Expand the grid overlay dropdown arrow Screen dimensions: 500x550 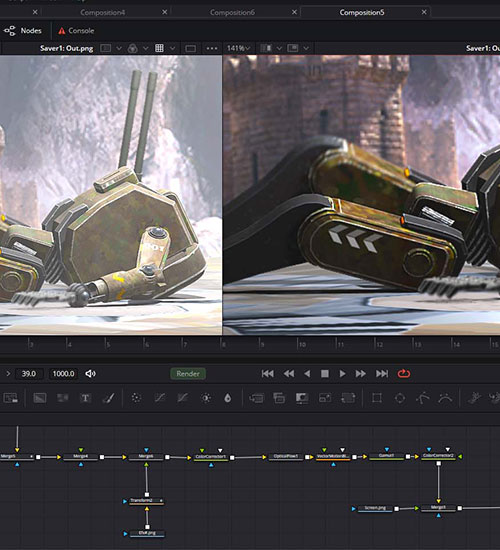coord(173,48)
